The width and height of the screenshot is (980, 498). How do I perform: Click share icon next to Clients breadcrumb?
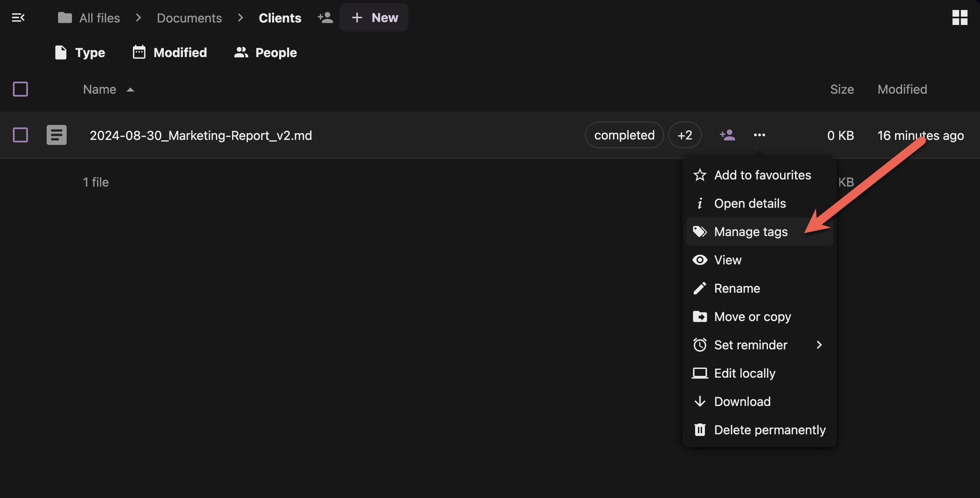click(325, 17)
